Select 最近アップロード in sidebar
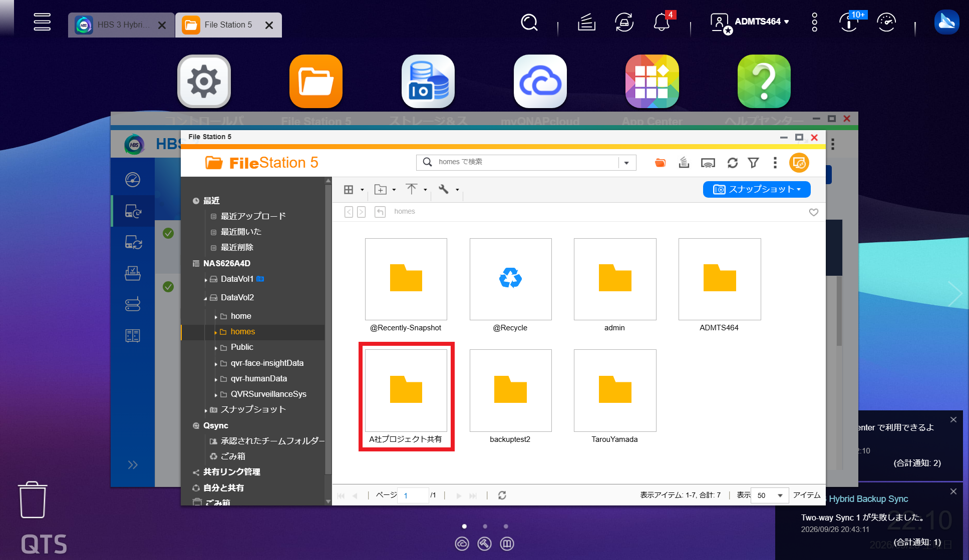The image size is (969, 560). coord(253,216)
